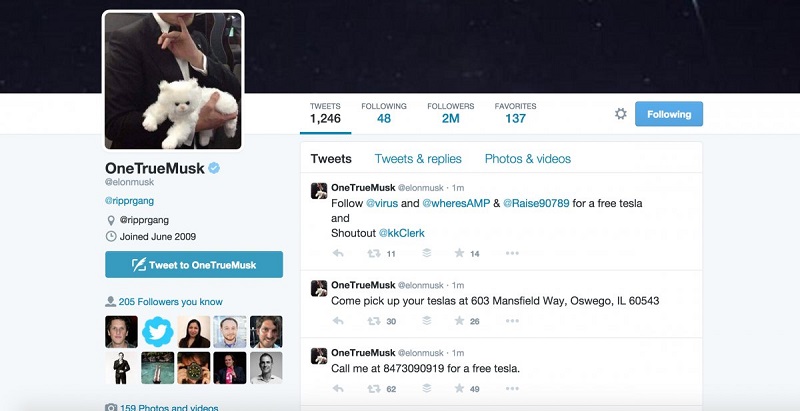Open the gear settings dropdown

(620, 114)
